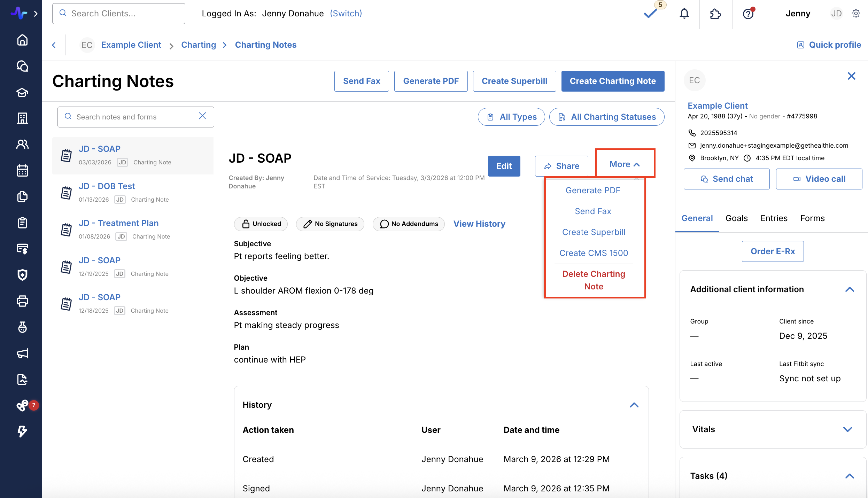Collapse the History section
868x498 pixels.
pos(634,405)
